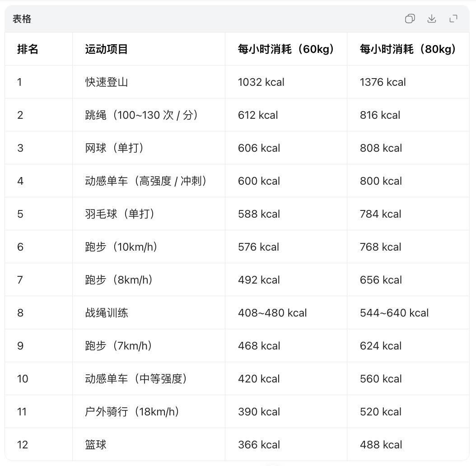The width and height of the screenshot is (476, 466).
Task: Click the 每小时消耗（60kg）column header
Action: coord(286,49)
